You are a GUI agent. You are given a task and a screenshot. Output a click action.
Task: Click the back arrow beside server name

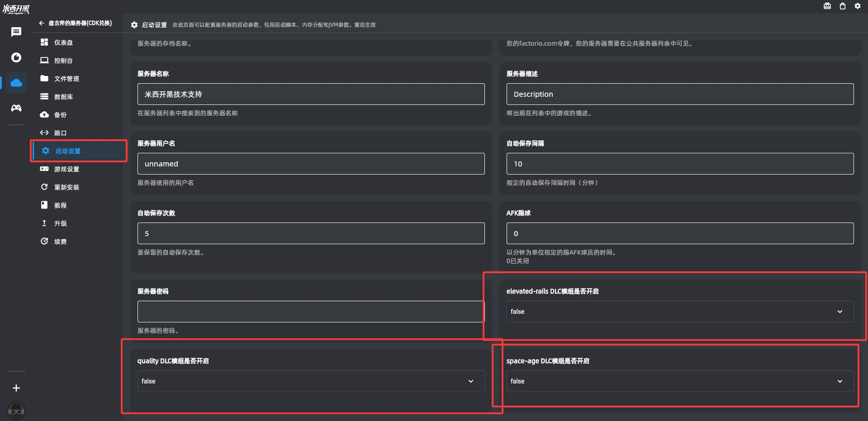[42, 23]
